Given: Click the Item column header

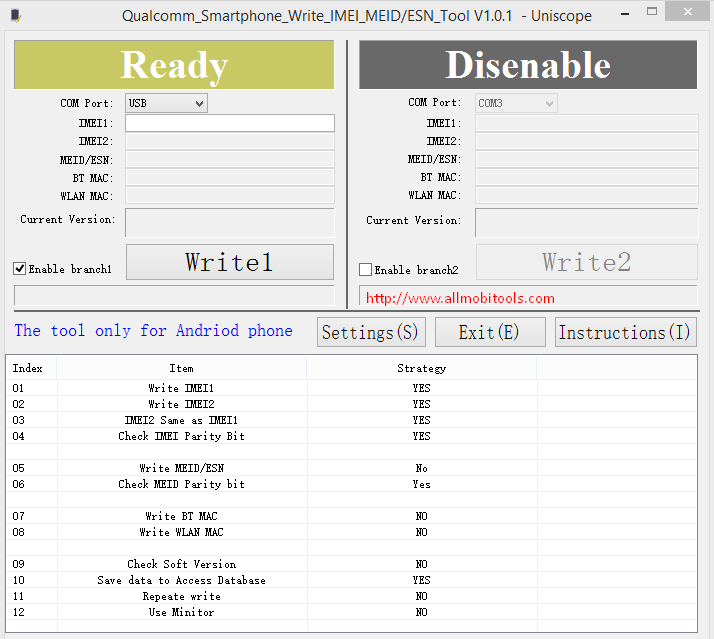Looking at the screenshot, I should [x=181, y=368].
